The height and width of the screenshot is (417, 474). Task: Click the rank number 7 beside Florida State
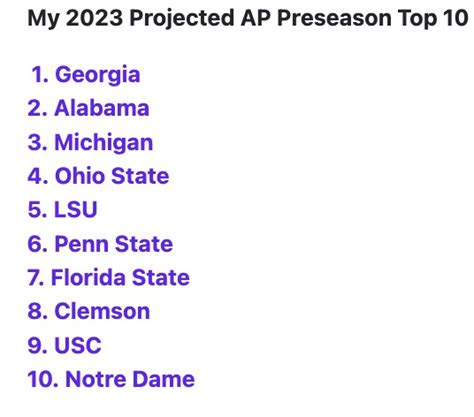click(36, 278)
